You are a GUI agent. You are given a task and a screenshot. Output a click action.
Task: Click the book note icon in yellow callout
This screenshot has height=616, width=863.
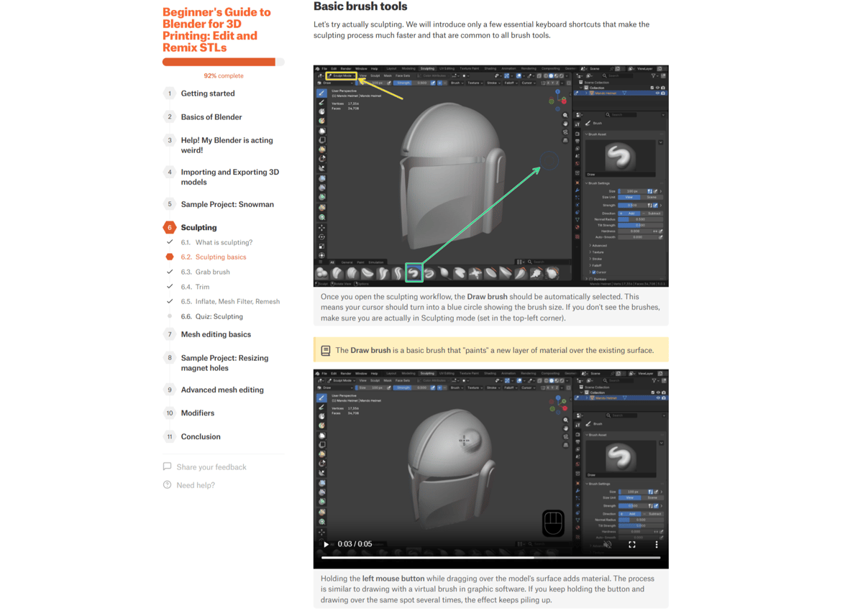(x=326, y=351)
